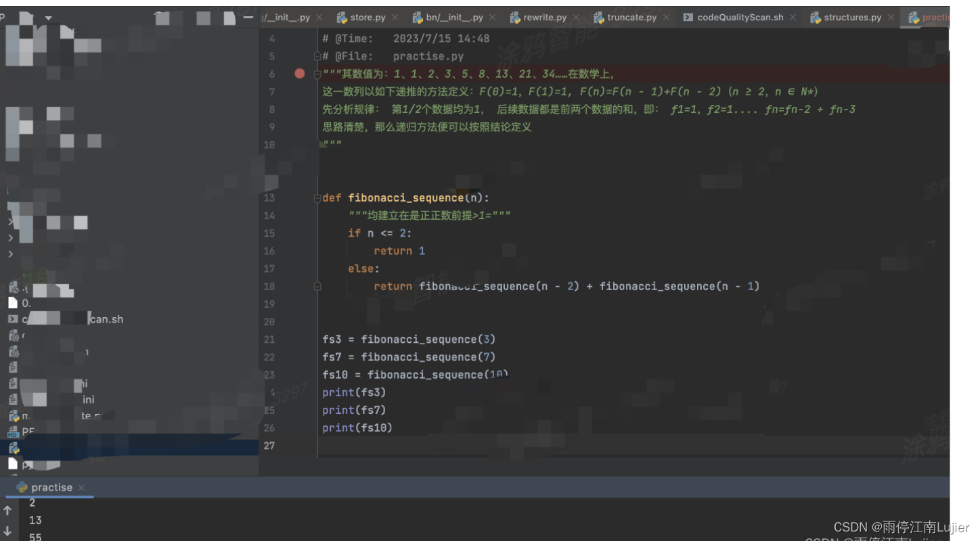Place cursor on 'def fibonacci_sequence(n):' line
The height and width of the screenshot is (541, 980).
coord(405,198)
